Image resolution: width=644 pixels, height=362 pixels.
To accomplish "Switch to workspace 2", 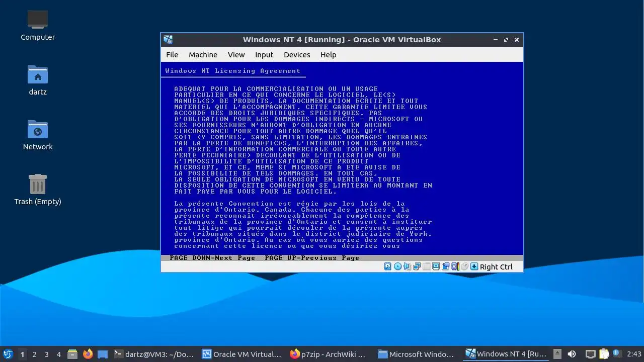I will [34, 354].
